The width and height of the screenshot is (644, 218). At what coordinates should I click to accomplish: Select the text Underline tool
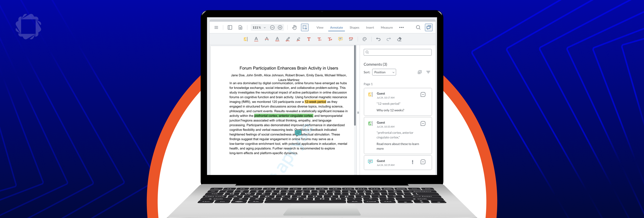(256, 39)
